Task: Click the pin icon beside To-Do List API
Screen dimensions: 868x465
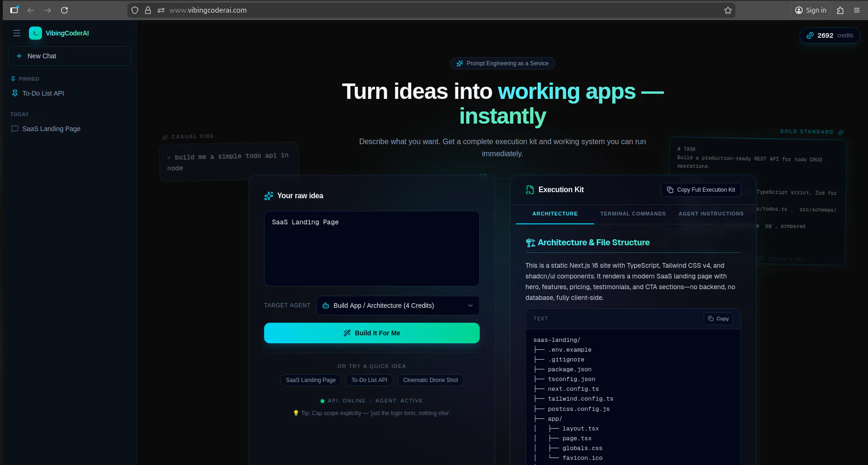Action: (15, 93)
